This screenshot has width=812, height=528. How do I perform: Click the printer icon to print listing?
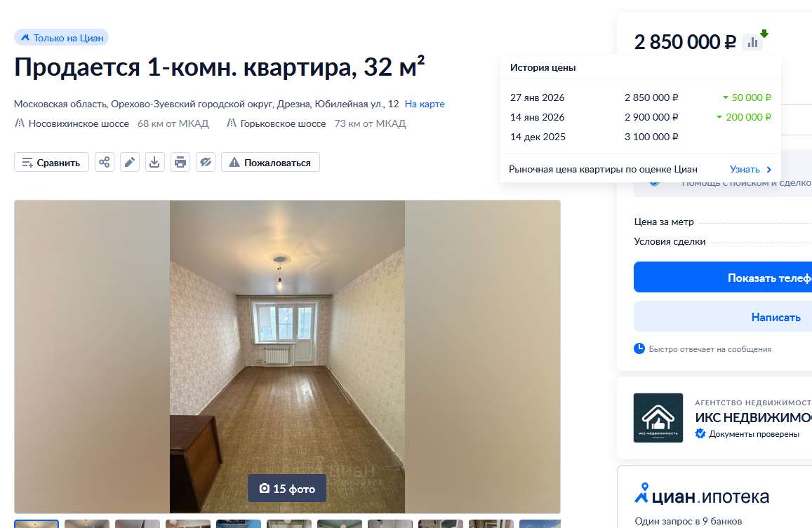[x=180, y=162]
